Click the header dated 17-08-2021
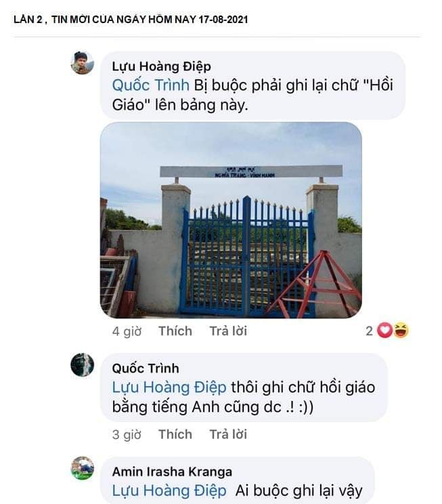This screenshot has height=504, width=442. pyautogui.click(x=131, y=19)
